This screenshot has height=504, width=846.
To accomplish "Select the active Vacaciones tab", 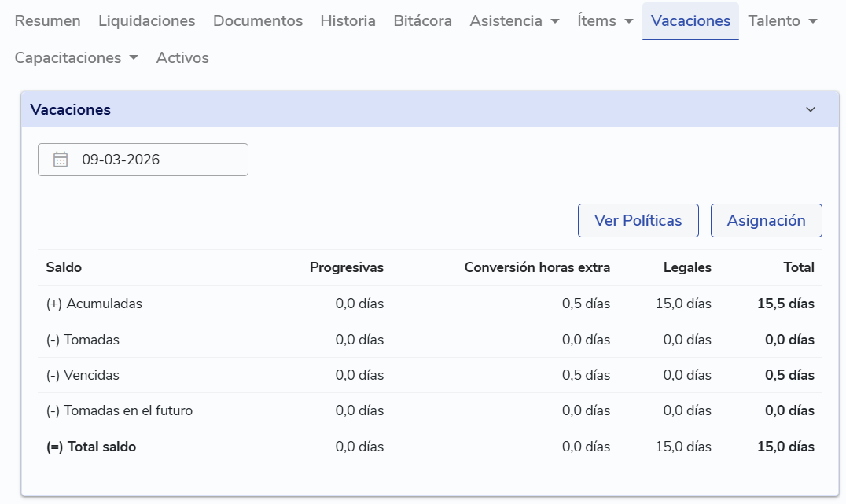I will 690,21.
